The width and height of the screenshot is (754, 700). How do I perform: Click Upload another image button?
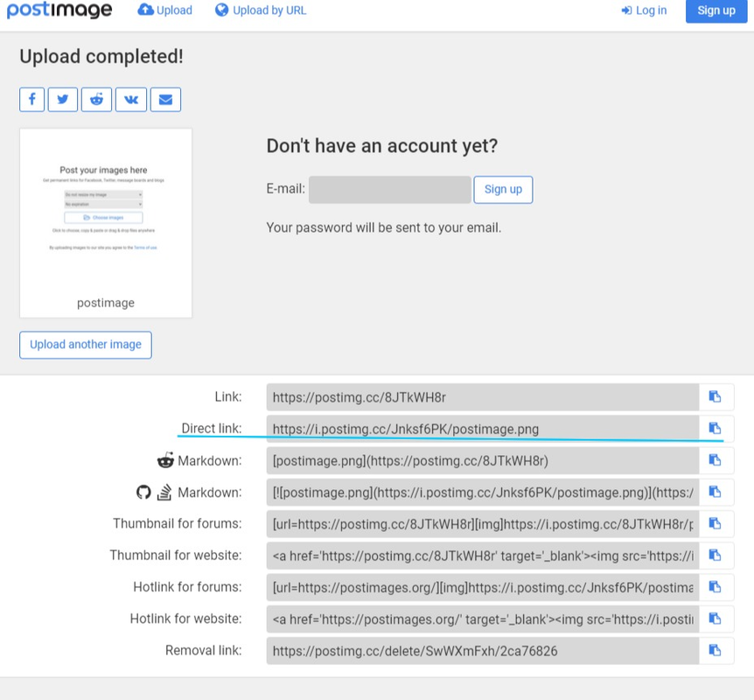(x=86, y=345)
